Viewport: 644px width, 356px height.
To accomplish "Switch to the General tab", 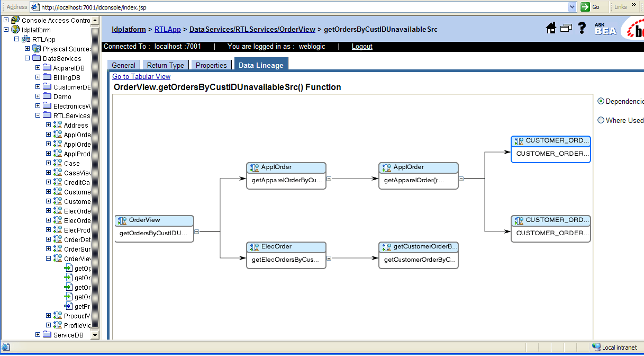I will pyautogui.click(x=124, y=65).
